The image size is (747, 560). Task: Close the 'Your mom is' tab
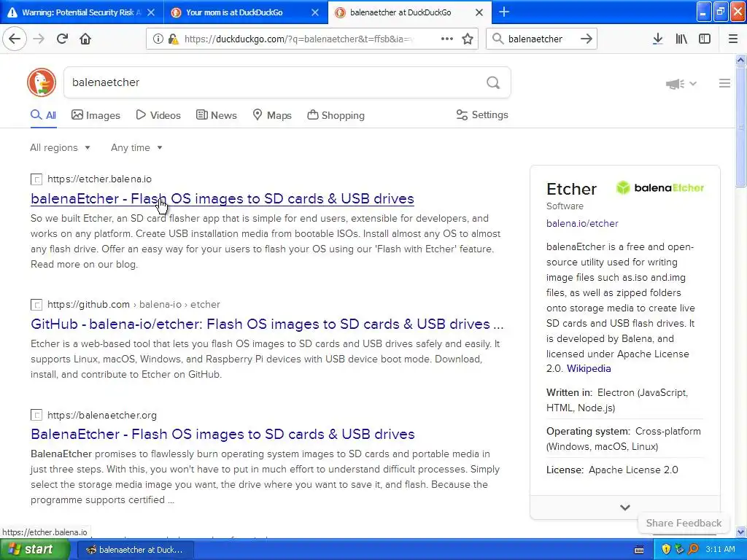point(315,12)
